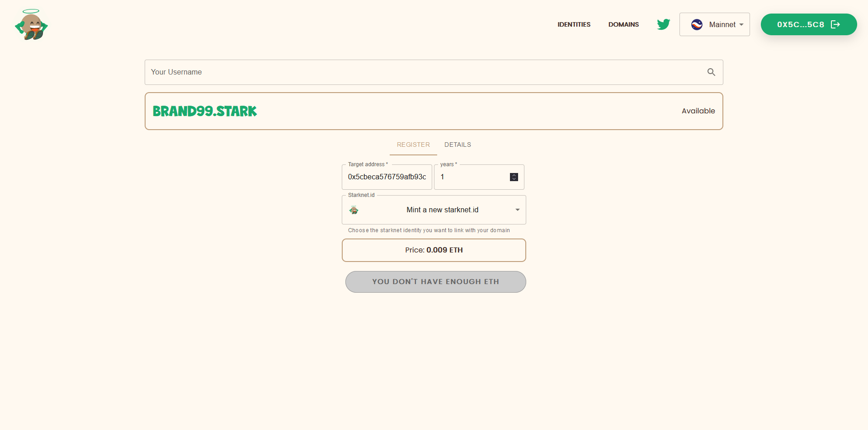Open the Domains navigation link
Image resolution: width=868 pixels, height=430 pixels.
pyautogui.click(x=623, y=24)
